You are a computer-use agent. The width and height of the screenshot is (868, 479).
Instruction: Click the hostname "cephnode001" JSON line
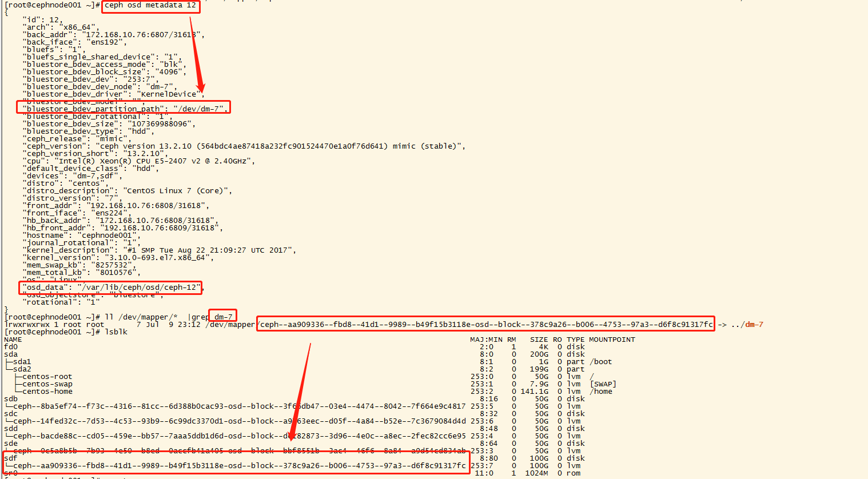pos(82,235)
